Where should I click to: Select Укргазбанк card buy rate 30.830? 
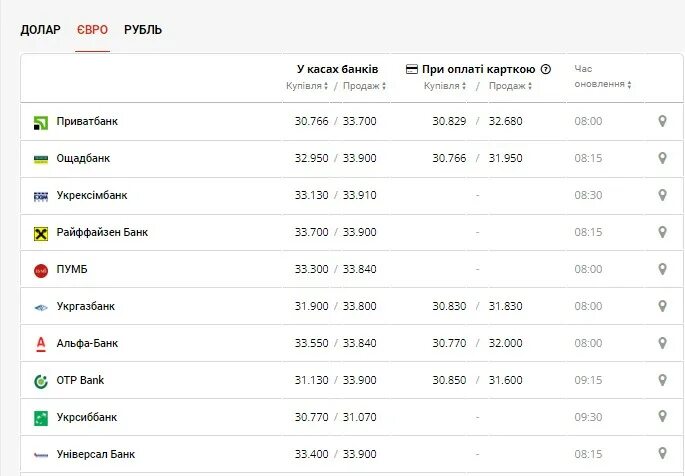(x=450, y=306)
